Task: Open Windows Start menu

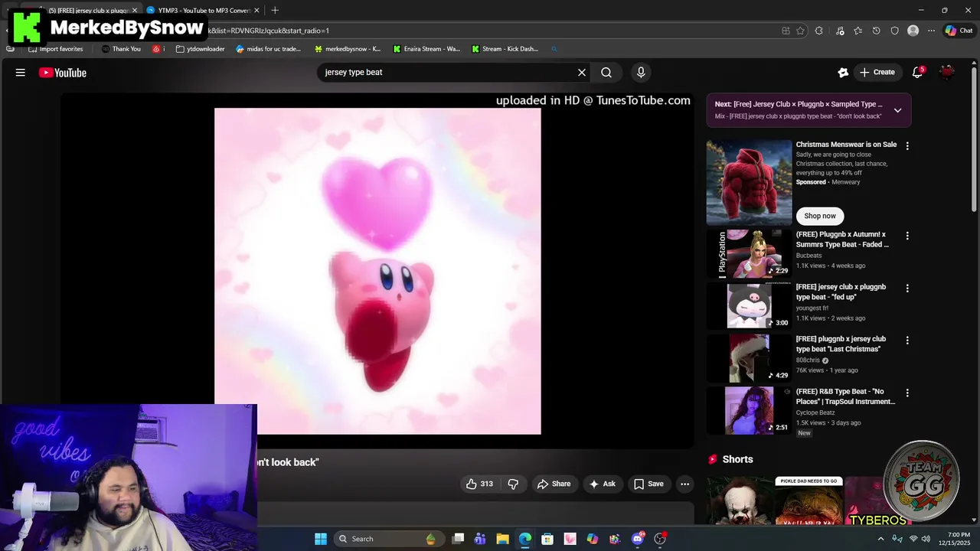Action: click(x=321, y=539)
